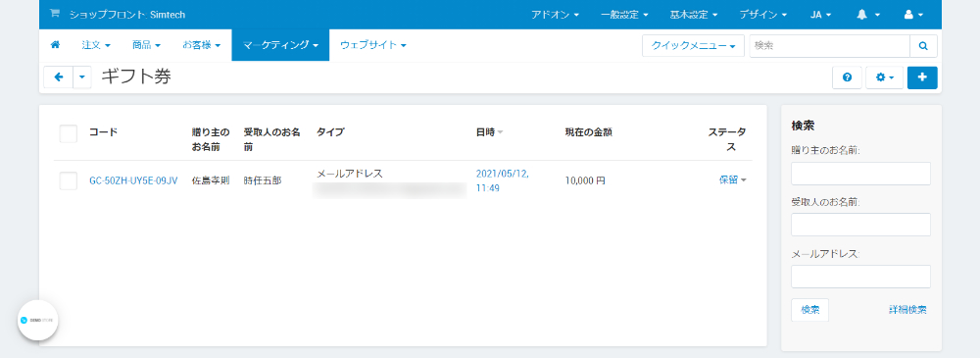Click the shopping cart storefront icon
Screen dimensions: 980x358
pyautogui.click(x=54, y=14)
